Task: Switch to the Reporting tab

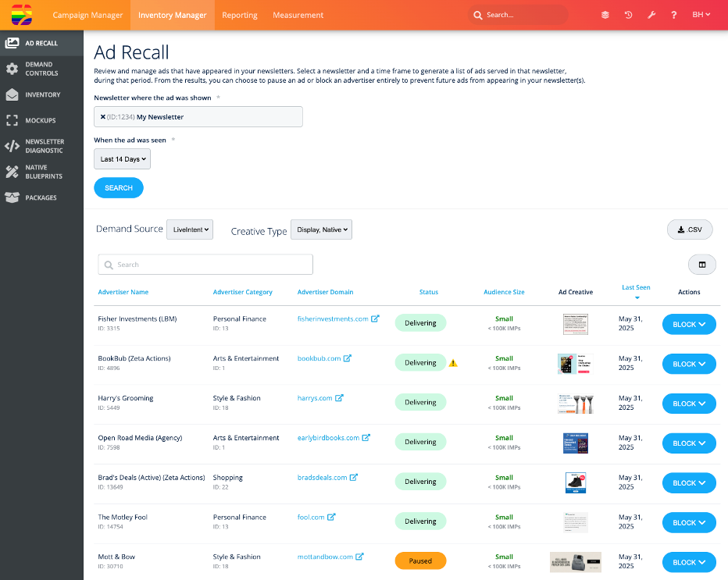Action: tap(240, 15)
